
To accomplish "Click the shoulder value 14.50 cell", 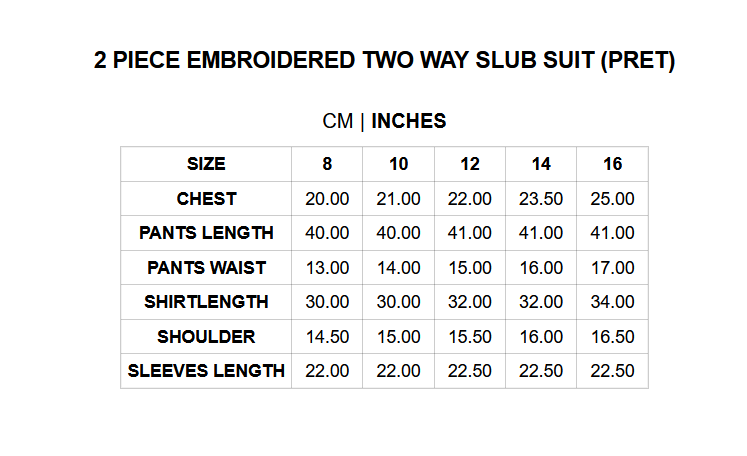I will 327,337.
